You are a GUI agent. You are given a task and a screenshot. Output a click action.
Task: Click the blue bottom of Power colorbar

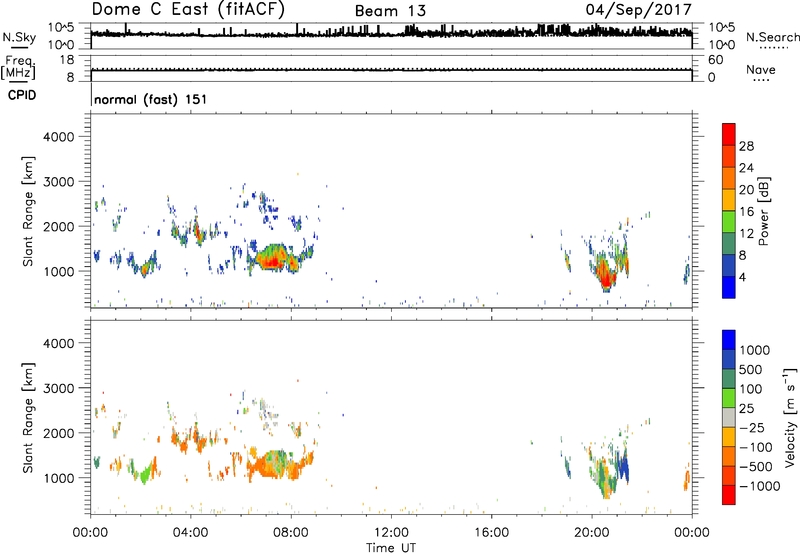[x=729, y=287]
